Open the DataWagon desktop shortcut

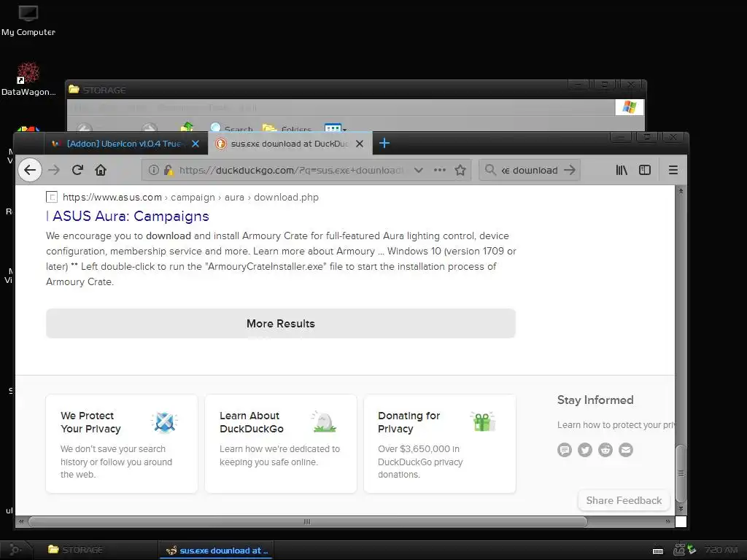28,79
